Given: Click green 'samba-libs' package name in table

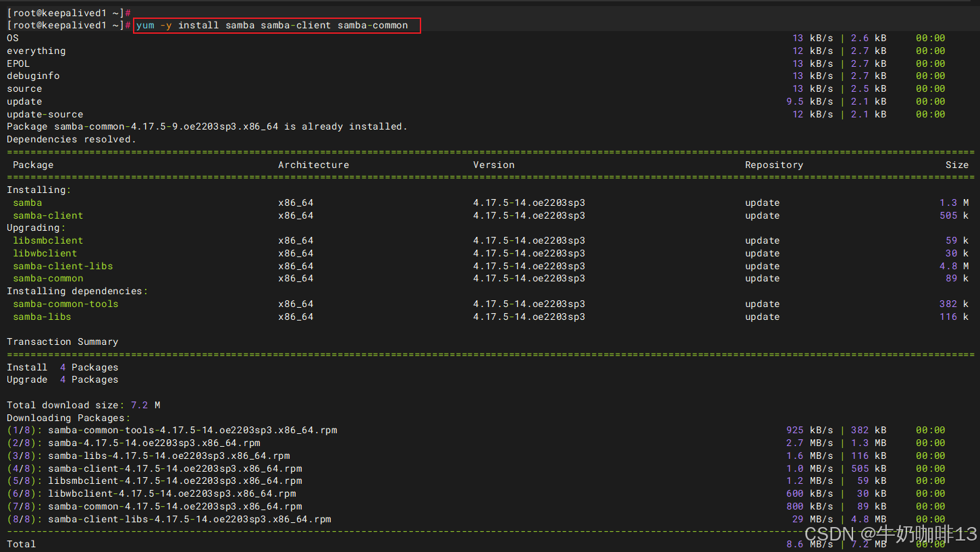Looking at the screenshot, I should [42, 317].
